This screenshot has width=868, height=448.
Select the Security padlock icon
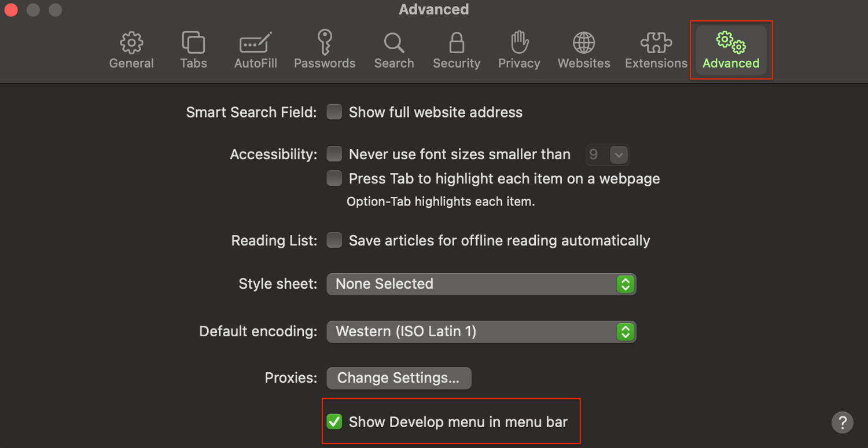tap(457, 51)
